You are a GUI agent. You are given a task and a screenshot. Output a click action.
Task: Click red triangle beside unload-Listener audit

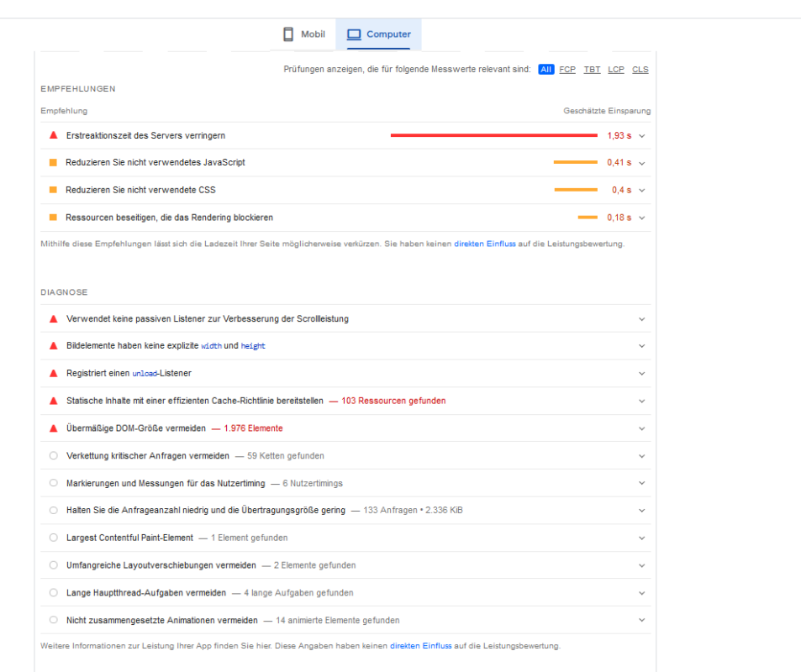pyautogui.click(x=53, y=373)
